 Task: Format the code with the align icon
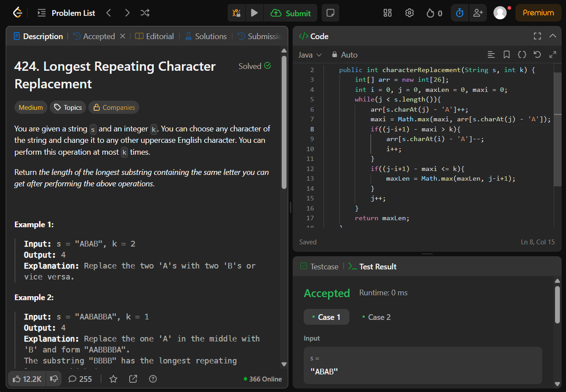491,55
